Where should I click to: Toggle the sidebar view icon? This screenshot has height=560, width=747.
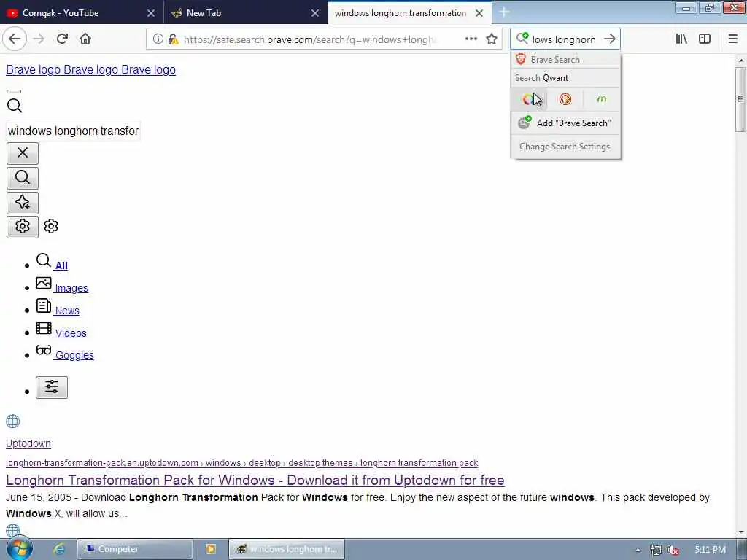click(x=705, y=39)
